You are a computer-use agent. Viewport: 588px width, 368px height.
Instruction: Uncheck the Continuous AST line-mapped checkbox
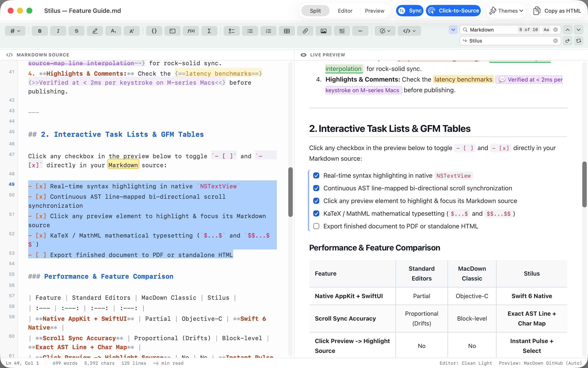click(316, 188)
